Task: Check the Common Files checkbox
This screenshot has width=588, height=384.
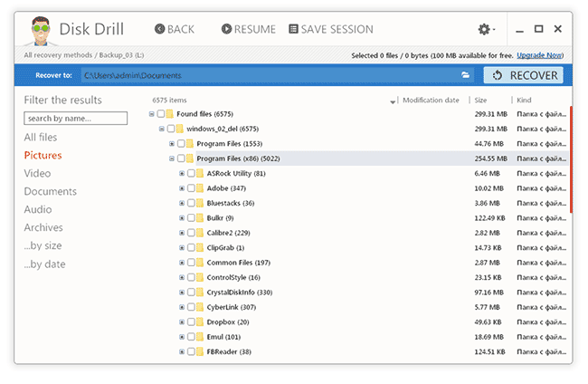Action: click(191, 263)
